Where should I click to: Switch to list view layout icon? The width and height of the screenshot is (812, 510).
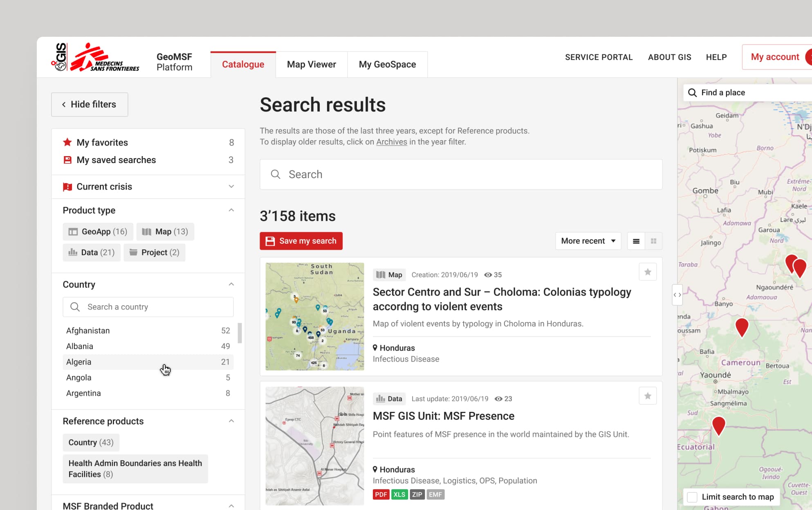(x=636, y=241)
